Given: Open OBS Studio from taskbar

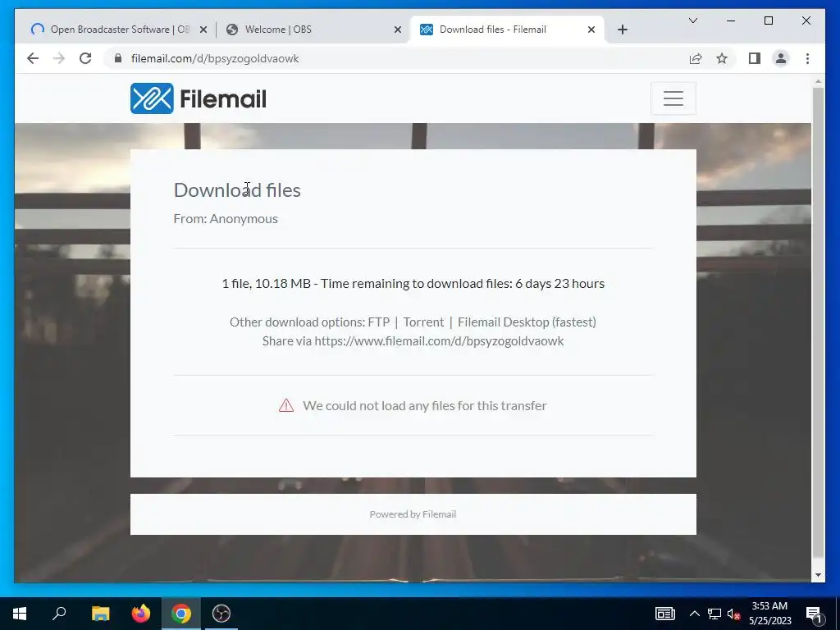Looking at the screenshot, I should 221,614.
